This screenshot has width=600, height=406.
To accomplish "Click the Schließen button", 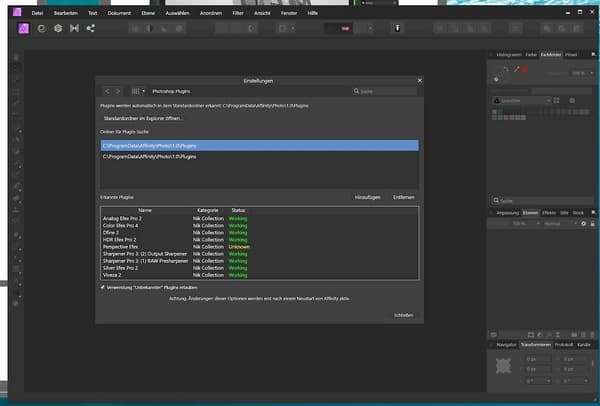I will tap(404, 315).
